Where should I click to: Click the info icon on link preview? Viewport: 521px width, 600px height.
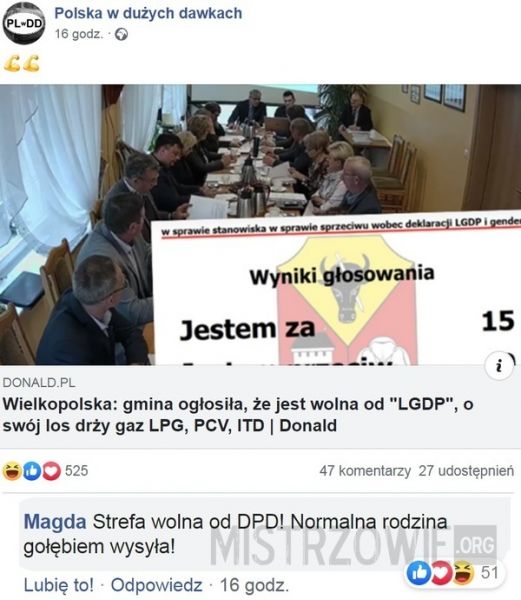pyautogui.click(x=499, y=367)
